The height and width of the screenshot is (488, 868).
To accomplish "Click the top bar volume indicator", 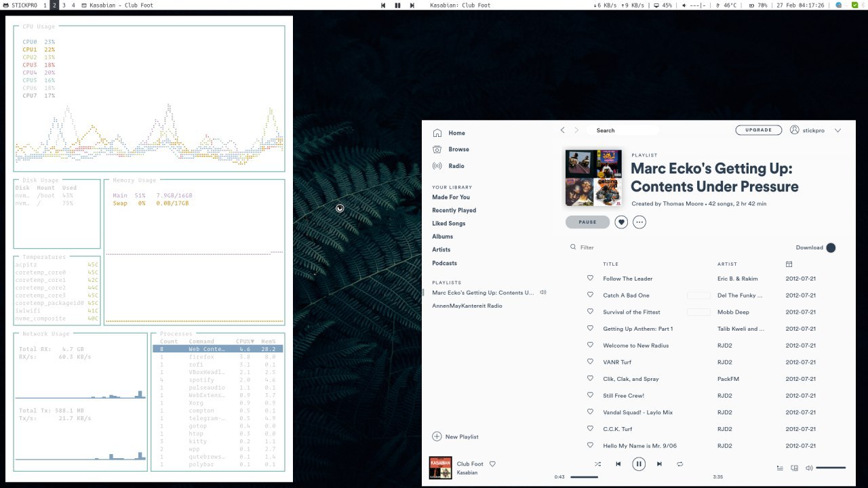I will pyautogui.click(x=694, y=5).
